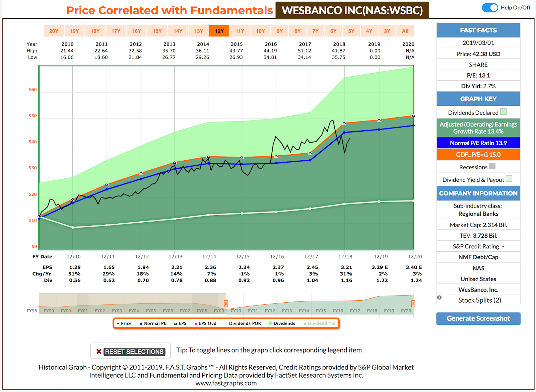Switch to the 10Y range tab

[x=261, y=31]
